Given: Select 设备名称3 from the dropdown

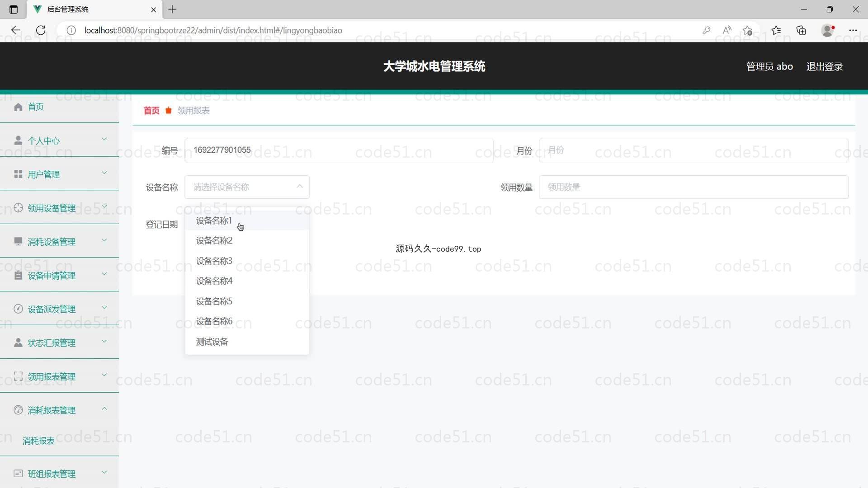Looking at the screenshot, I should point(247,261).
